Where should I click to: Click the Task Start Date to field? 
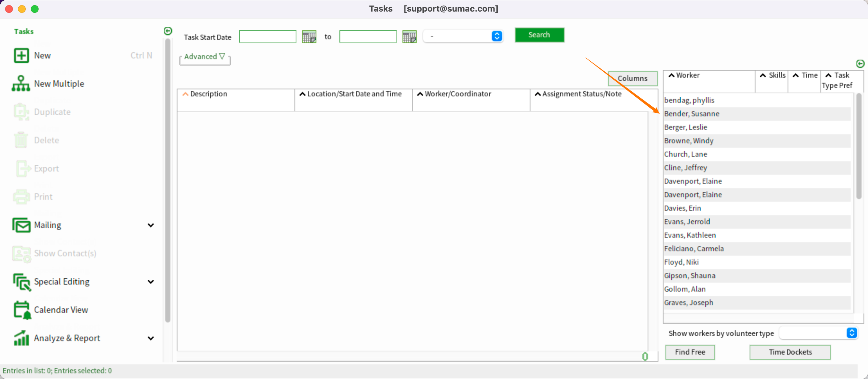click(x=368, y=37)
